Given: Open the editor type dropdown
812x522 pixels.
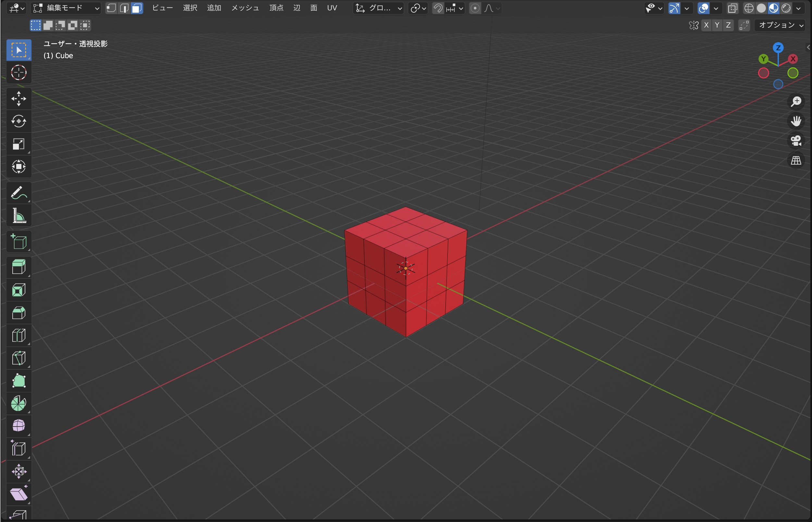Looking at the screenshot, I should tap(17, 8).
